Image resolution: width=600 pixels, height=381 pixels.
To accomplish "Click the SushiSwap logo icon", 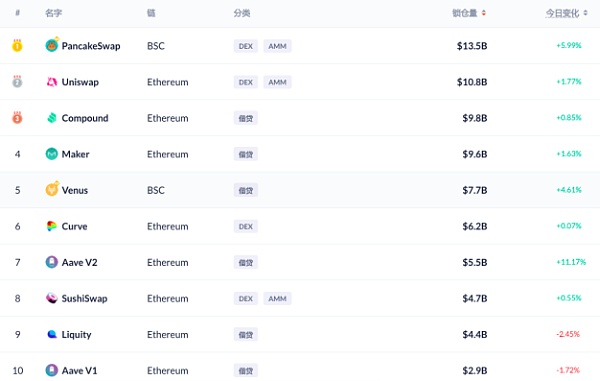I will [x=52, y=298].
